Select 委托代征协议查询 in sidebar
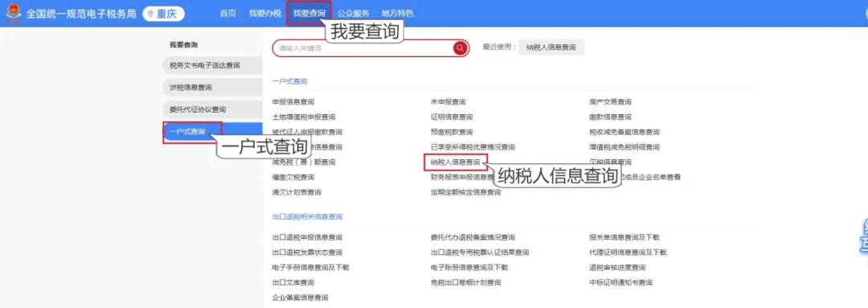 [211, 109]
